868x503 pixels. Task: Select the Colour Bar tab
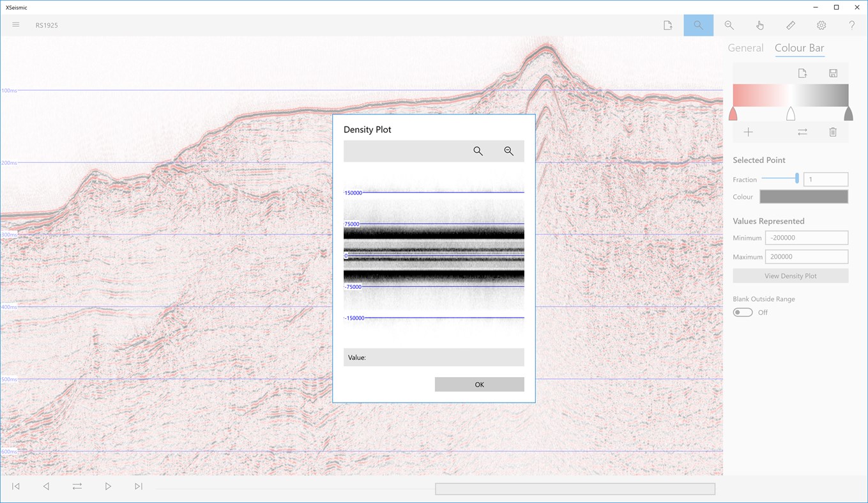tap(799, 47)
